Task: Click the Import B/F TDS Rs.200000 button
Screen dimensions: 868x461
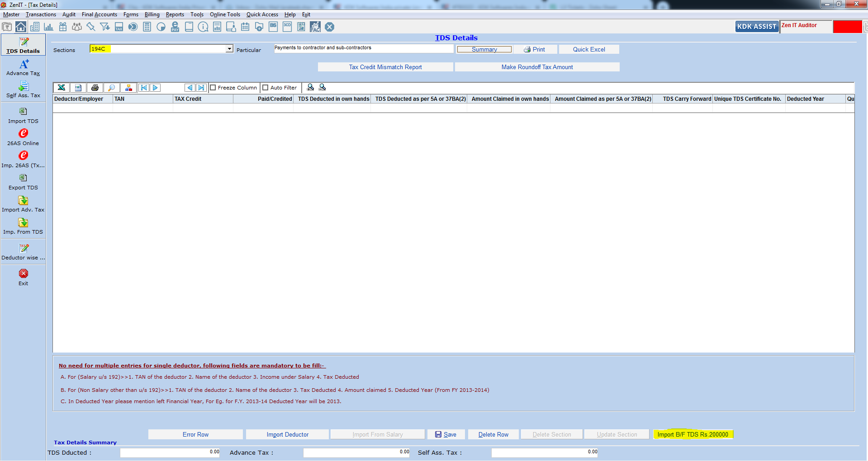Action: 693,434
